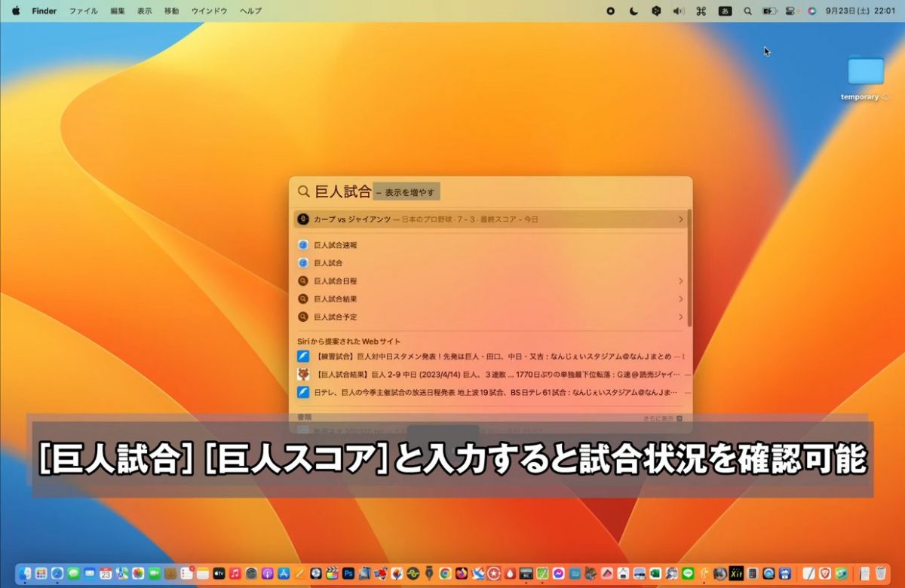
Task: Launch Final Cut Pro from the Dock
Action: [332, 574]
